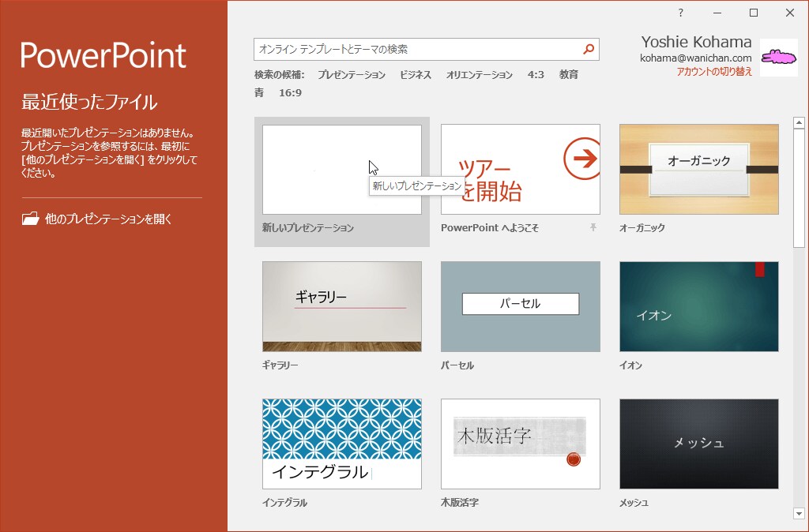This screenshot has width=809, height=532.
Task: Choose the 木版活字 theme thumbnail
Action: pos(520,444)
